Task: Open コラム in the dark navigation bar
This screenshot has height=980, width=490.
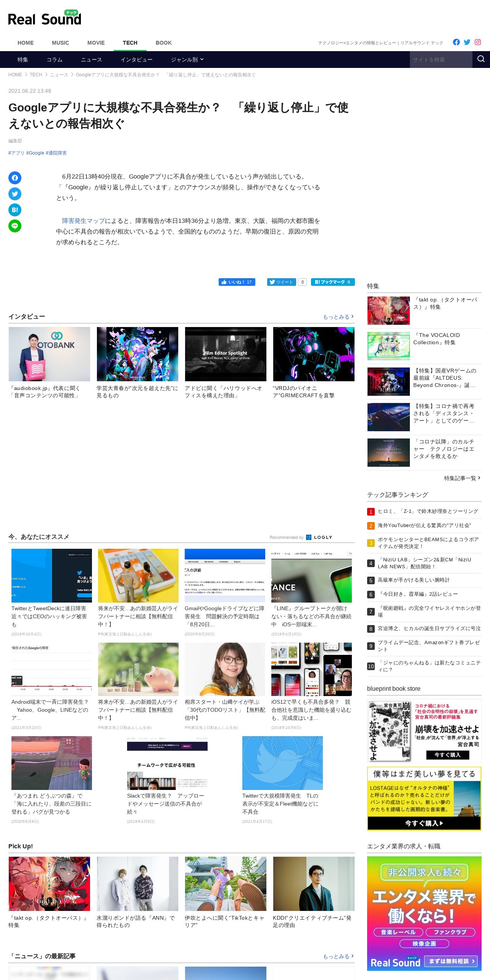Action: [55, 60]
